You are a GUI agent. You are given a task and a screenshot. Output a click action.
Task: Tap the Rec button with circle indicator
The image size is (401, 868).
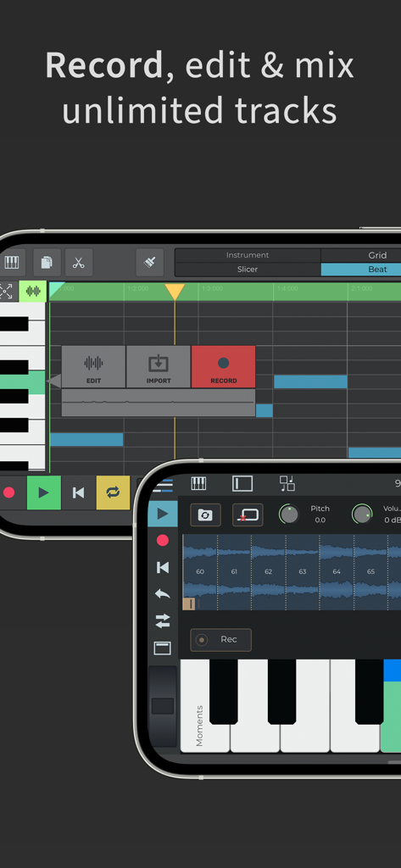[x=220, y=640]
